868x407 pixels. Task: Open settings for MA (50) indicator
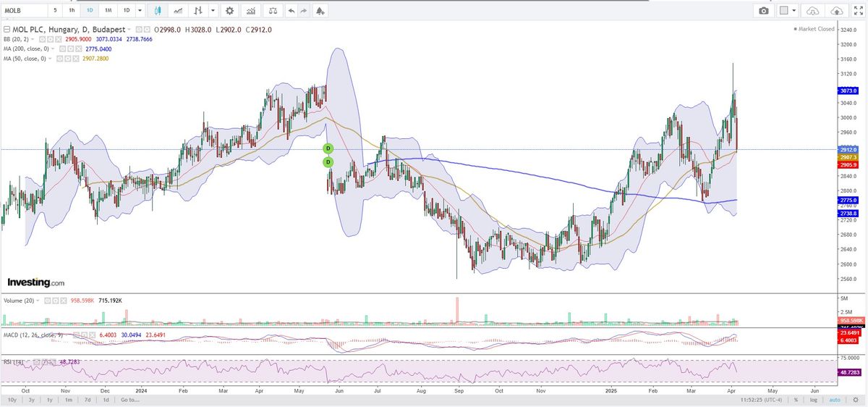click(x=67, y=59)
